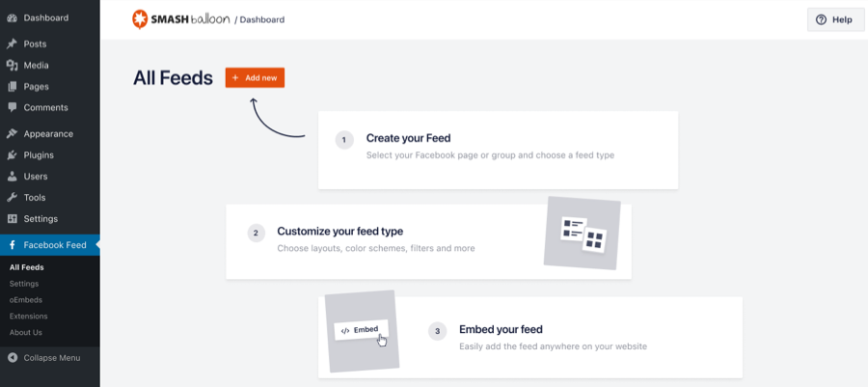
Task: Click the Dashboard gauge icon in sidebar
Action: 12,18
